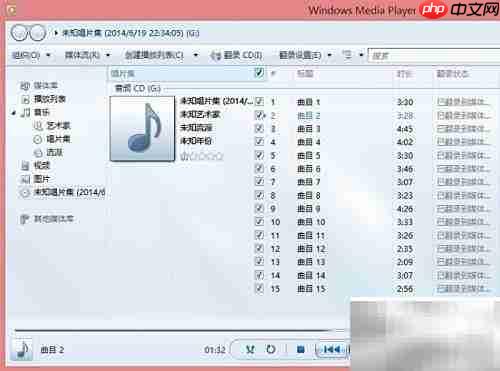
Task: Skip to previous track button
Action: pyautogui.click(x=332, y=349)
